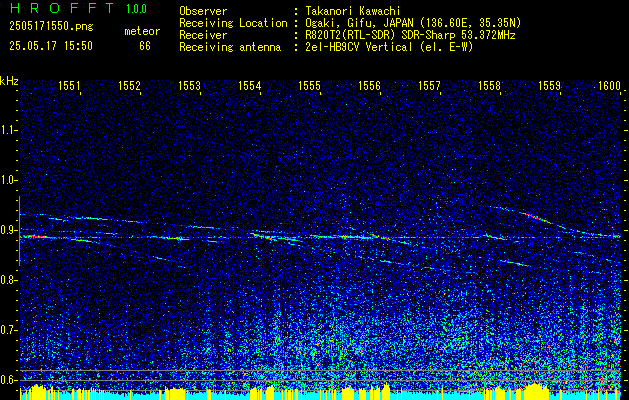629x400 pixels.
Task: Click the 1556 time marker
Action: (369, 85)
